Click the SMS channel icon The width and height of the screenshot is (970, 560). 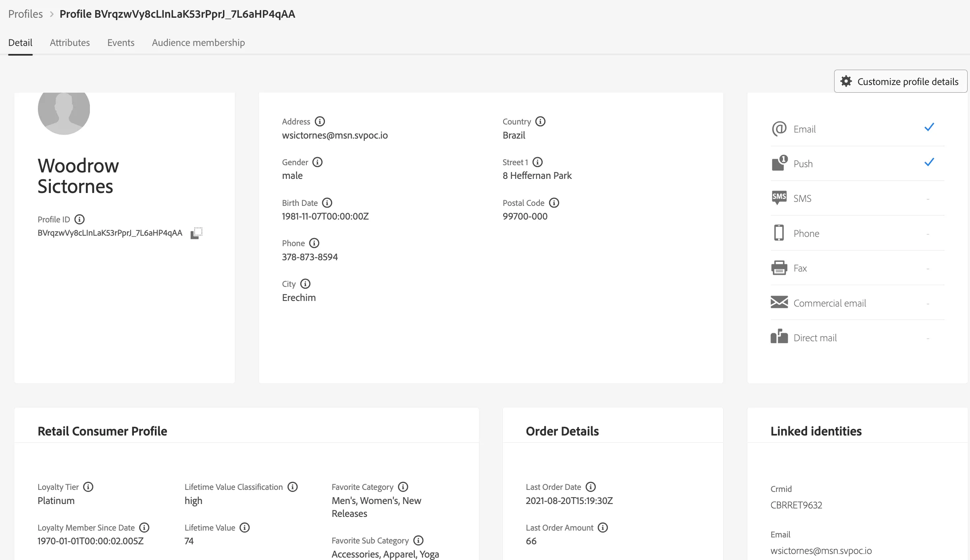click(779, 198)
